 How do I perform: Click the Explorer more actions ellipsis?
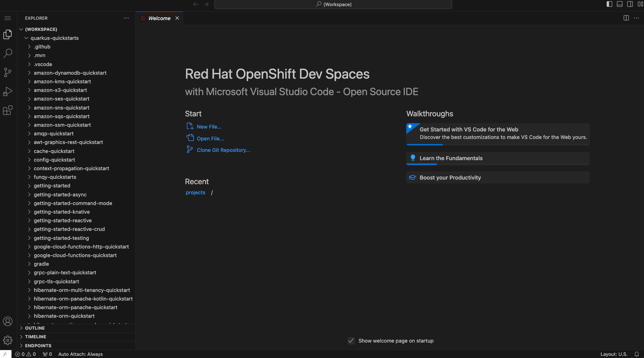point(126,18)
